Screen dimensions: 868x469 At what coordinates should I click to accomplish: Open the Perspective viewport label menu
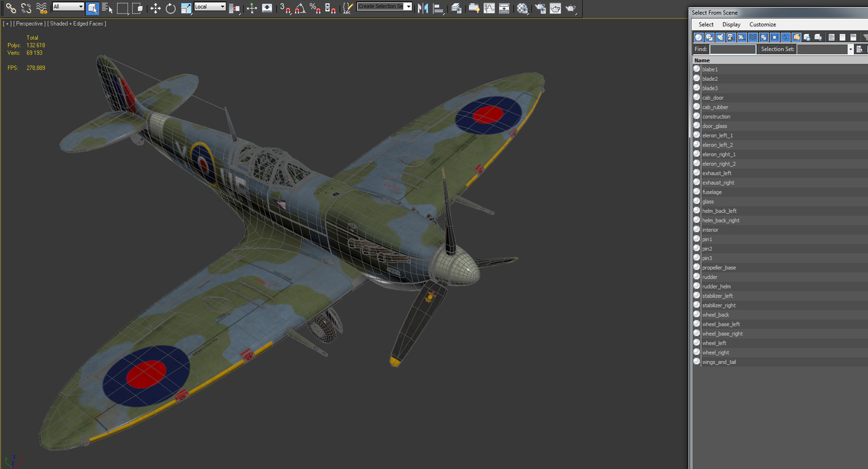pos(29,23)
